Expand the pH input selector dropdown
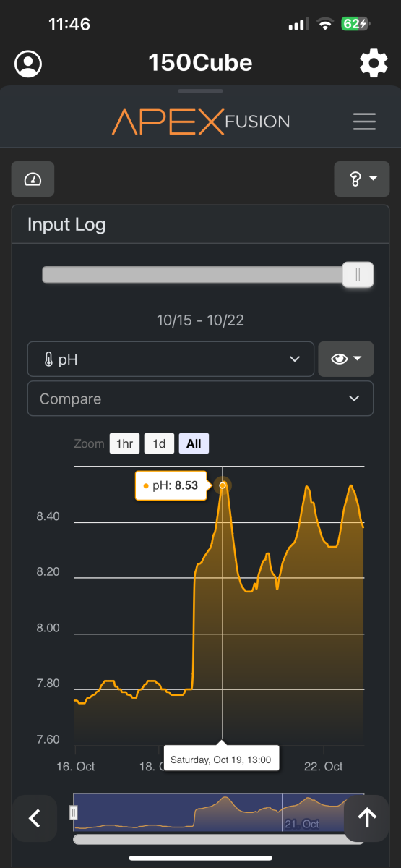The width and height of the screenshot is (401, 868). click(x=171, y=359)
